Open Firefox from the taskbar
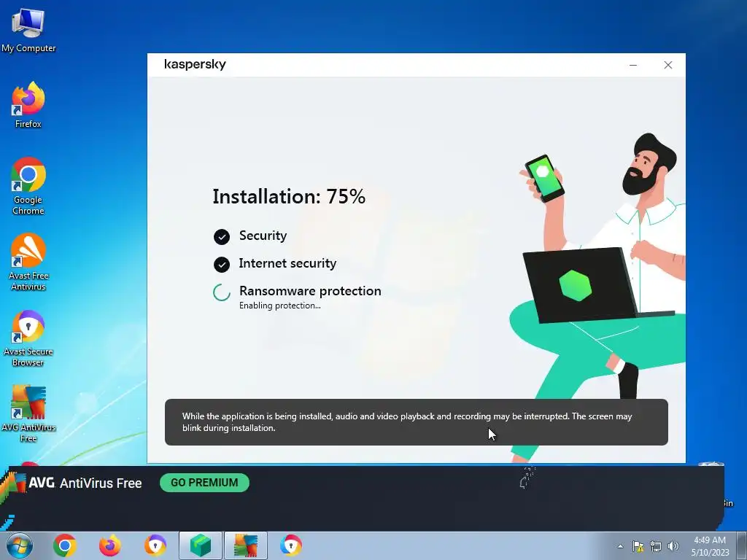The height and width of the screenshot is (560, 747). click(x=109, y=545)
